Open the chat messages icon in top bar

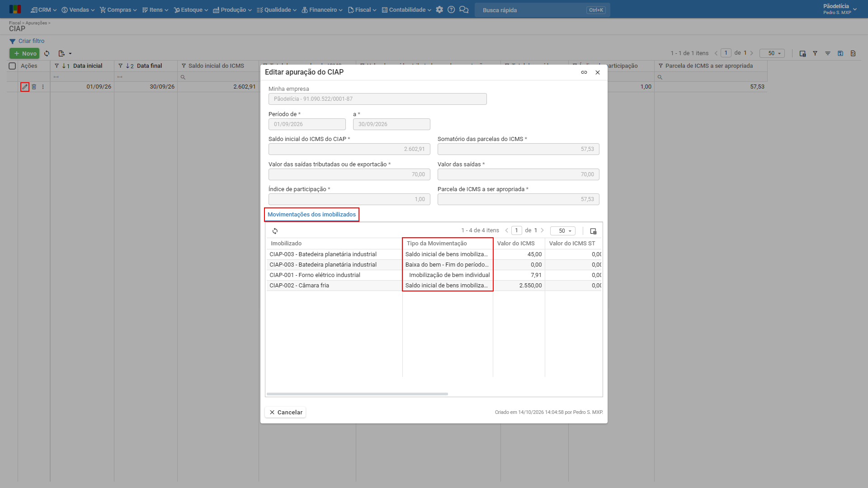464,9
